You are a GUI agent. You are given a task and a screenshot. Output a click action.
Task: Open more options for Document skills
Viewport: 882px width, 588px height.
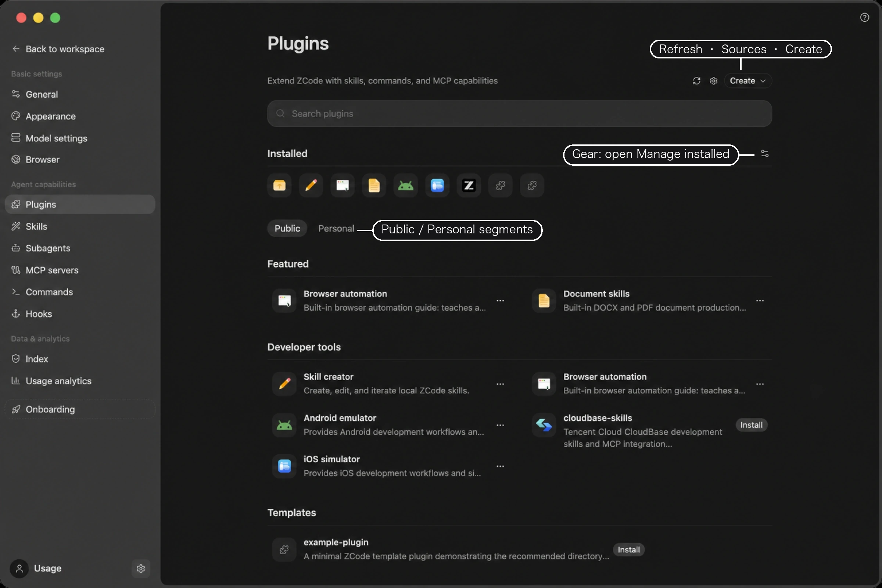[x=760, y=300]
